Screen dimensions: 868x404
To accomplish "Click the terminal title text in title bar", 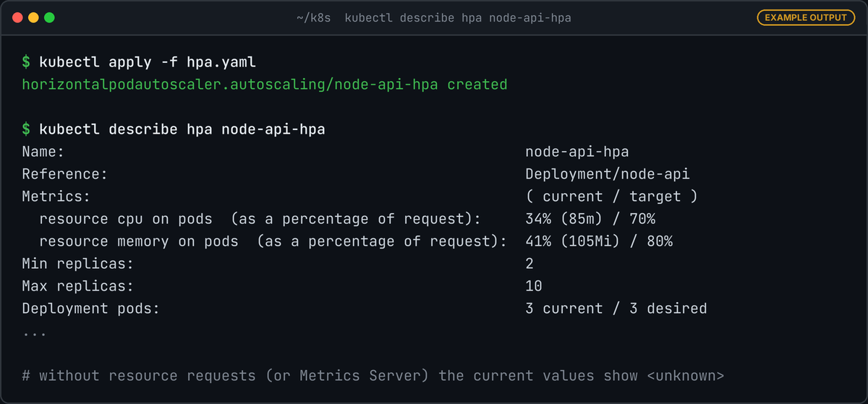I will [434, 17].
